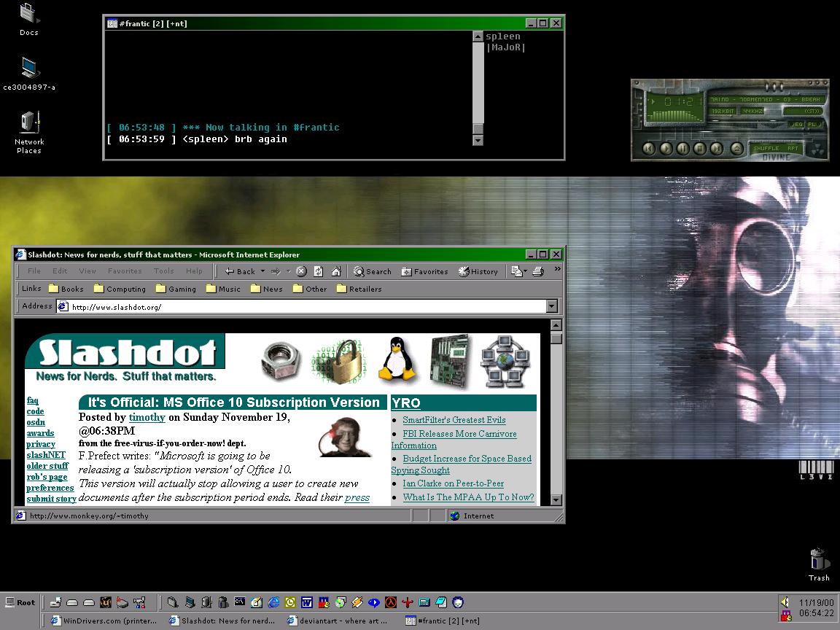Click the nut topic icon on Slashdot
The width and height of the screenshot is (840, 630).
point(281,360)
